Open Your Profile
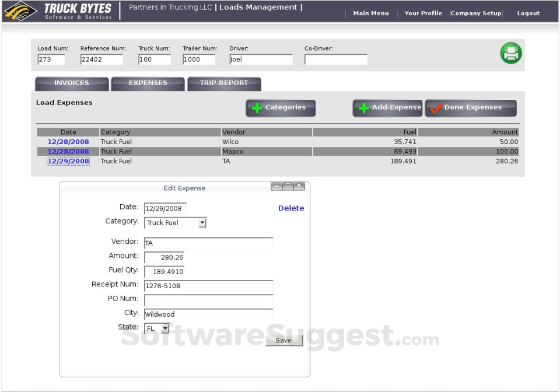 (423, 12)
